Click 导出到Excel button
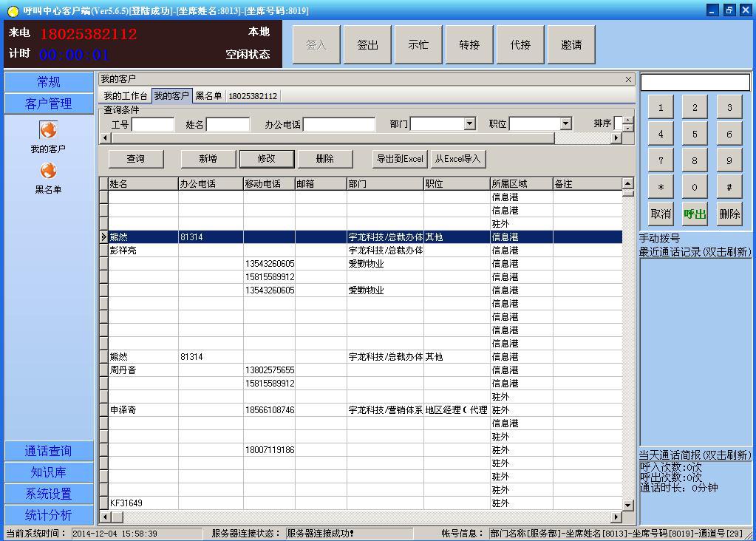This screenshot has height=541, width=756. (400, 159)
